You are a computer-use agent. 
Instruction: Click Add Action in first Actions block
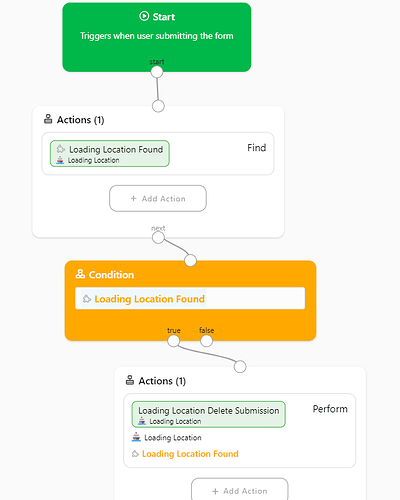(158, 198)
